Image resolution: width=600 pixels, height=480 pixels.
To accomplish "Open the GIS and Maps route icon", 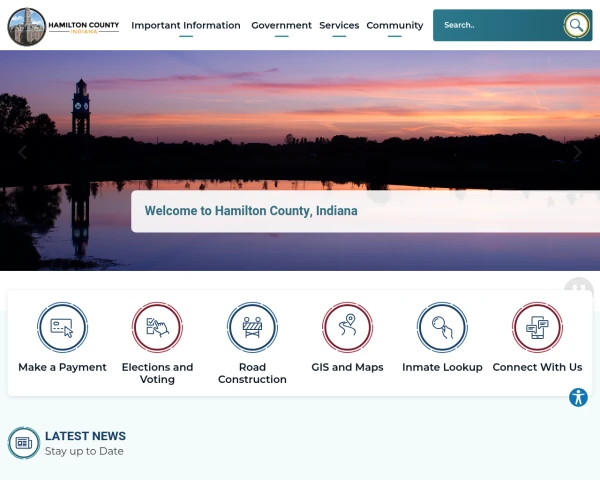I will pyautogui.click(x=347, y=327).
